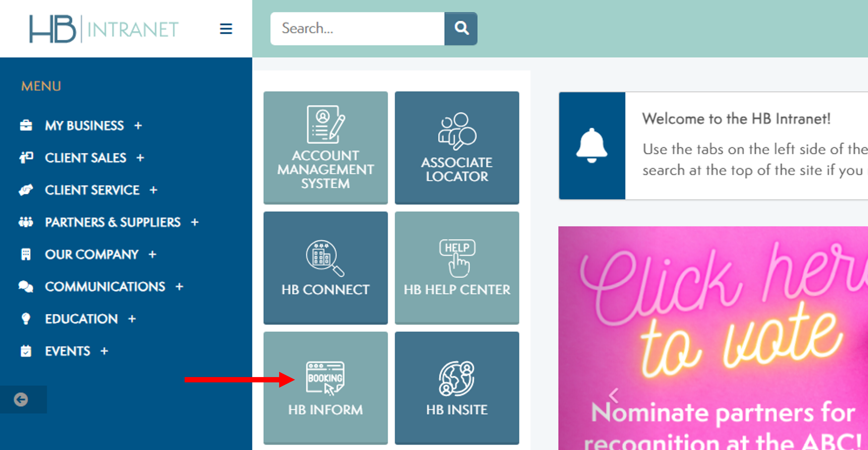Click the handshake icon beside CLIENT SERVICE
The image size is (868, 450).
[x=26, y=189]
